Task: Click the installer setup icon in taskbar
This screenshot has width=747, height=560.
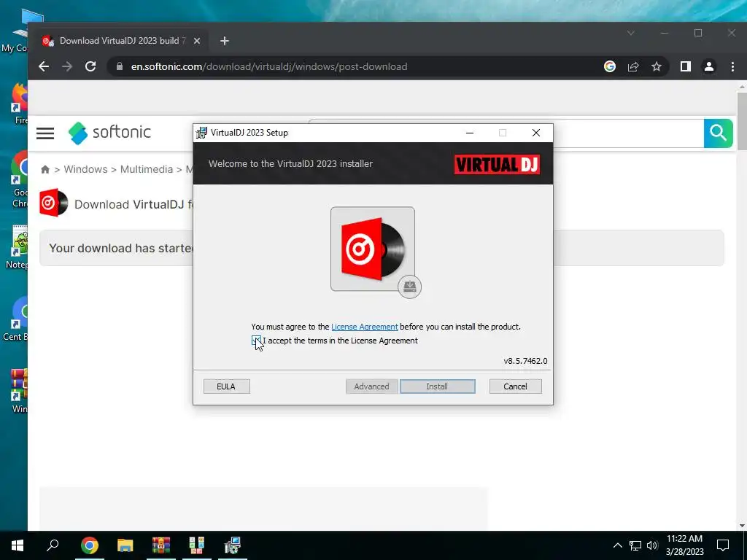Action: [233, 545]
